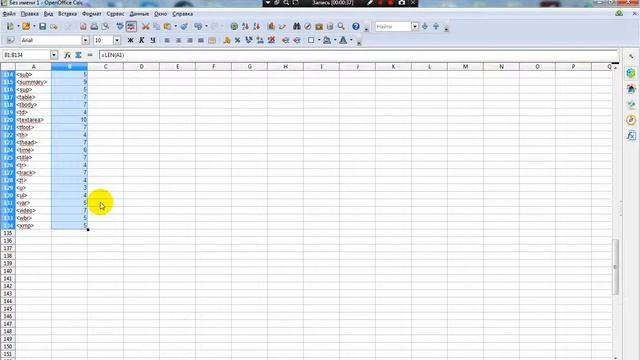Click the Paste clipboard icon
Viewport: 640px width, 360px height.
pyautogui.click(x=167, y=27)
